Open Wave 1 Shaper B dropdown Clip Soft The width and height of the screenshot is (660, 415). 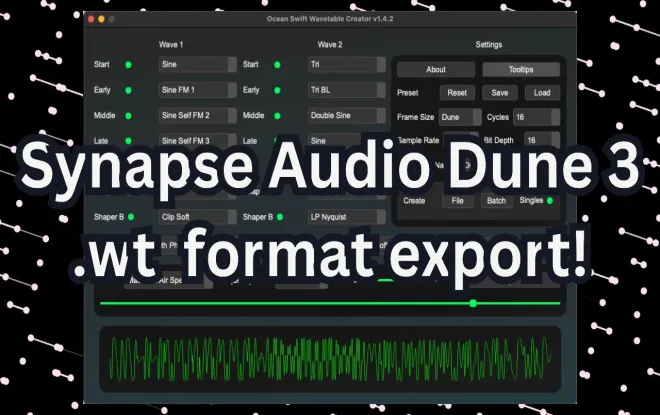click(197, 217)
